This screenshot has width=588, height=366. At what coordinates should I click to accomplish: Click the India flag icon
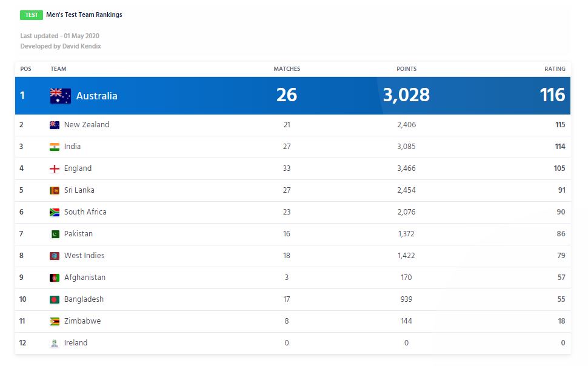pos(55,147)
